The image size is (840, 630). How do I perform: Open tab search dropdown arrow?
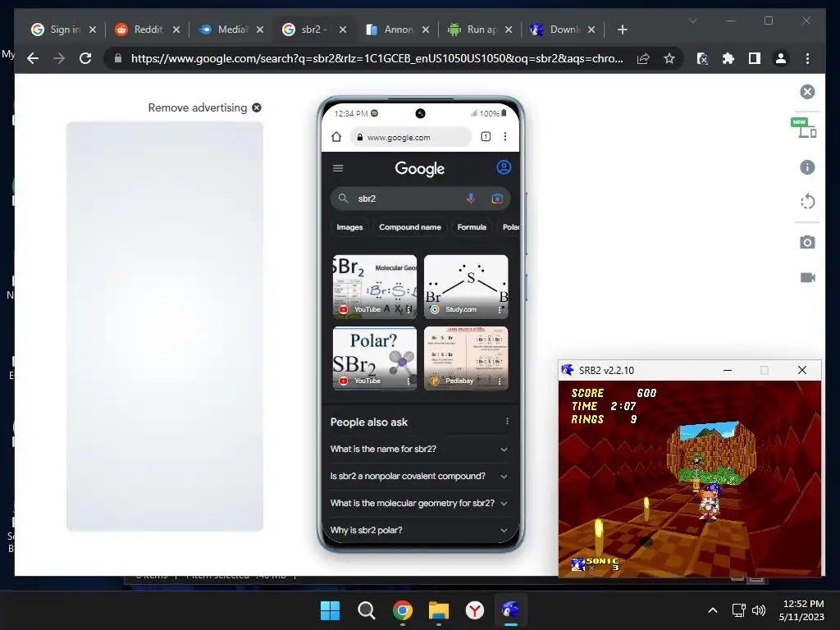pyautogui.click(x=692, y=21)
